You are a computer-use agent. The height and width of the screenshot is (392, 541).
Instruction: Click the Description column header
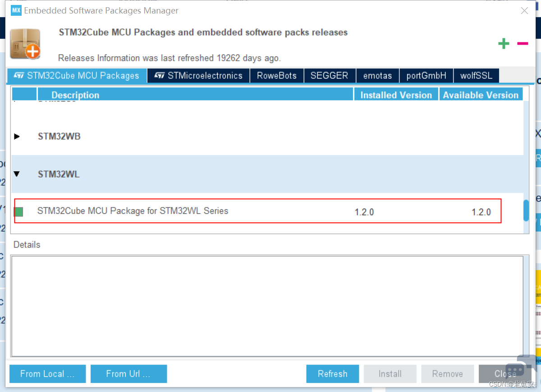[195, 95]
